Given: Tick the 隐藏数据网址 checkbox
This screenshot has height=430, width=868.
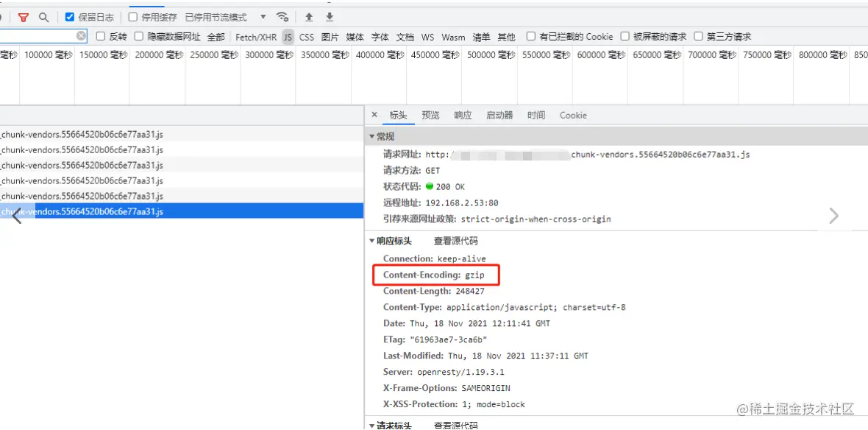Looking at the screenshot, I should (139, 37).
